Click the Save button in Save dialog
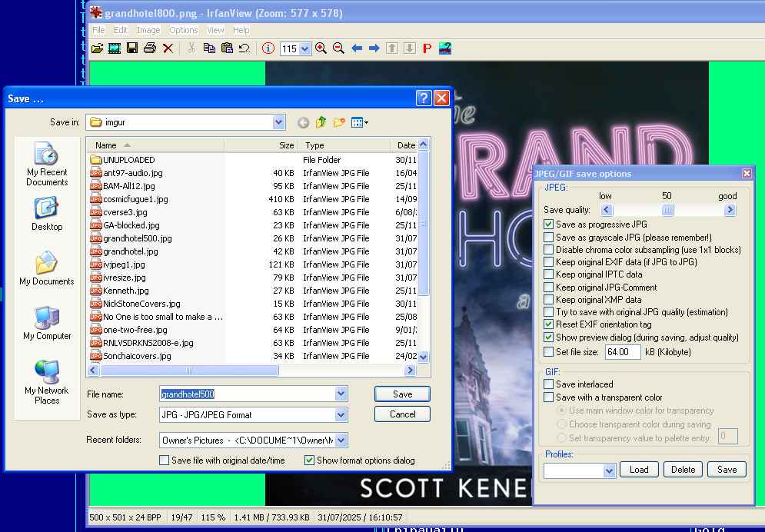The height and width of the screenshot is (532, 765). (403, 394)
